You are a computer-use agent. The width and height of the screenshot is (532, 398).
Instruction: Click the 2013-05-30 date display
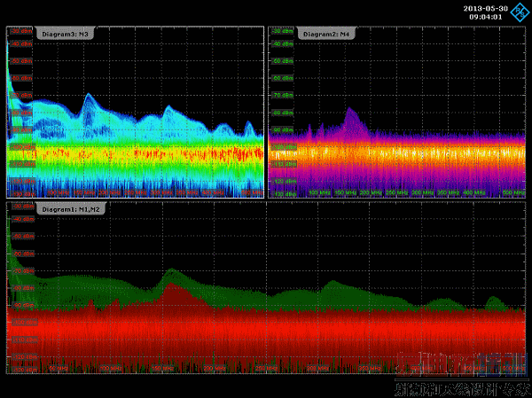(x=484, y=8)
